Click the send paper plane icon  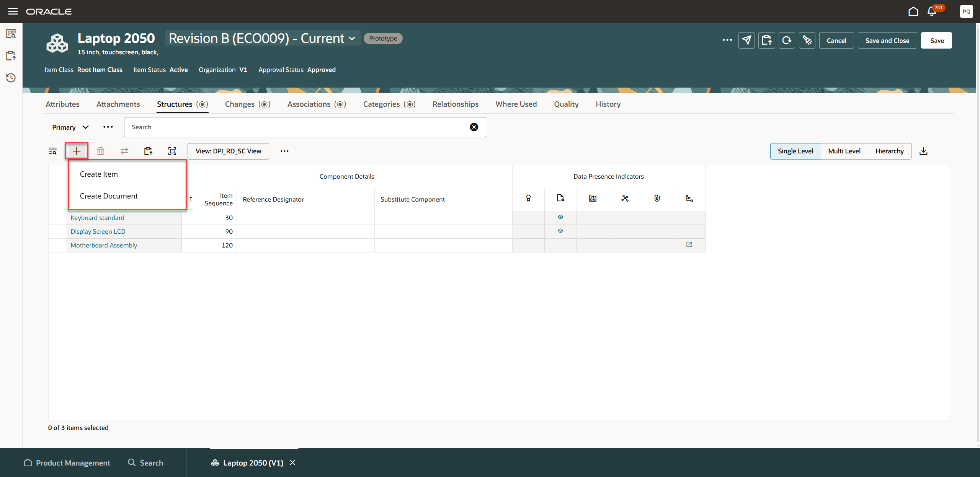[x=746, y=41]
